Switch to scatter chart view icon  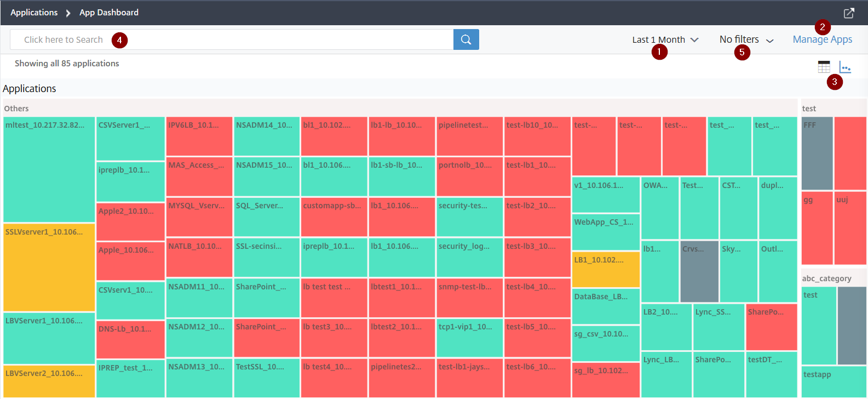click(845, 67)
